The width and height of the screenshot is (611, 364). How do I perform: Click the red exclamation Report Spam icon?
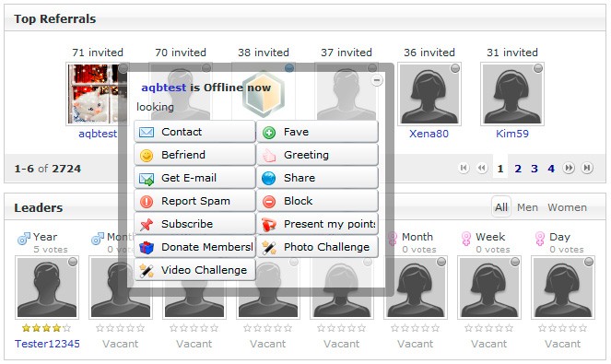click(x=147, y=202)
